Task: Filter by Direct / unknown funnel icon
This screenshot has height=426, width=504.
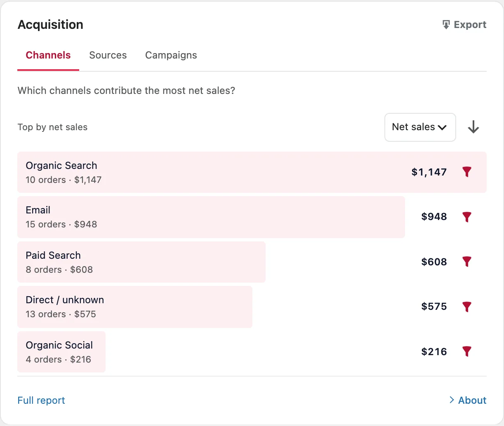Action: pyautogui.click(x=467, y=307)
